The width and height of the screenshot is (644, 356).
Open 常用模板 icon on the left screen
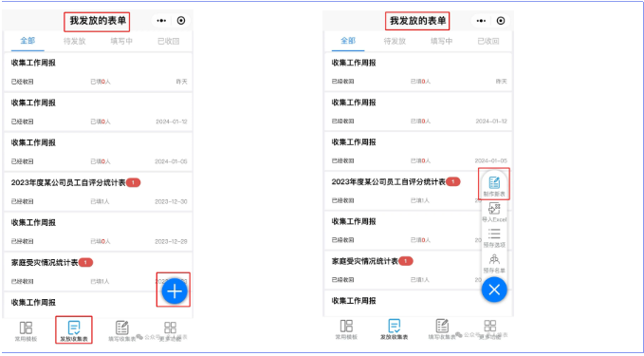coord(26,328)
